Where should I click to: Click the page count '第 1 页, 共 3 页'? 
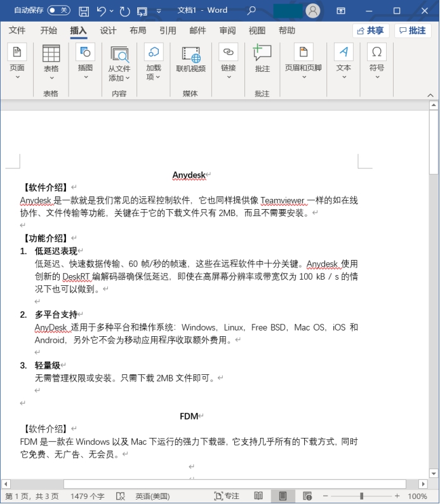tap(32, 496)
